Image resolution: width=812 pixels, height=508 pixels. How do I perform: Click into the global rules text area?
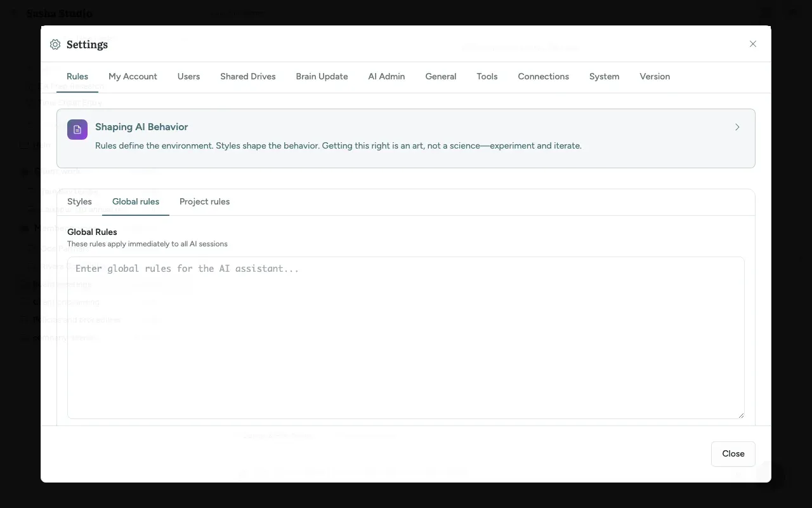point(406,338)
